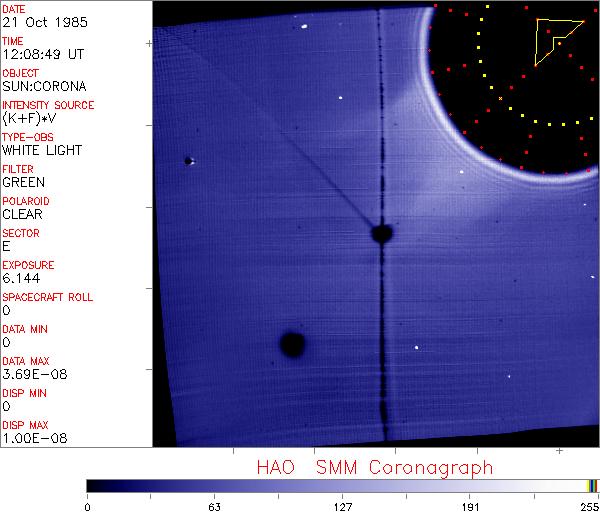The width and height of the screenshot is (600, 512).
Task: Click the yellow sector outline in the occulting disk
Action: 553,38
